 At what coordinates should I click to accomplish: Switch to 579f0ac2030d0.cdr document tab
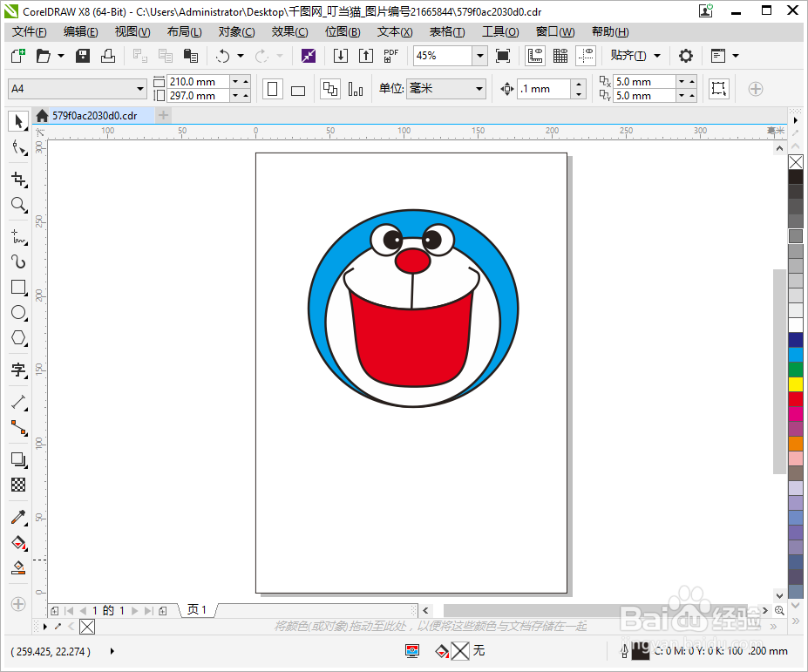(94, 115)
